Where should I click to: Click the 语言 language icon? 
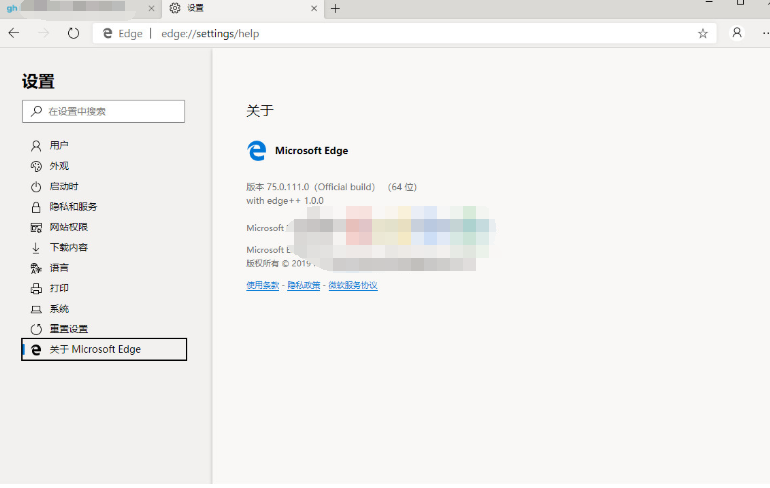36,268
